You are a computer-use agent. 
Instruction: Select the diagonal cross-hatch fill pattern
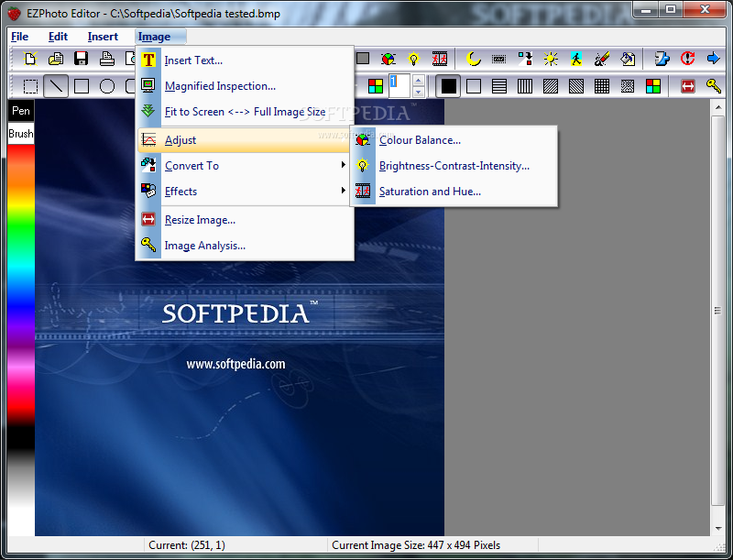(x=628, y=86)
